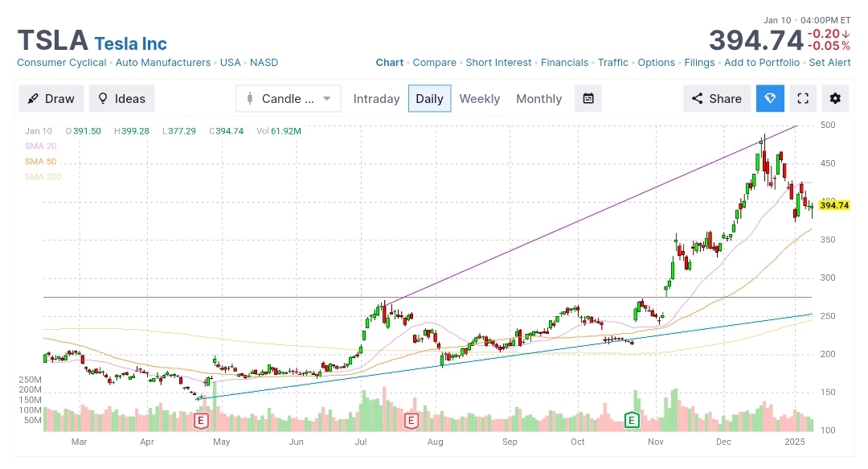This screenshot has height=469, width=868.
Task: Switch to the Weekly timeframe
Action: (x=479, y=99)
